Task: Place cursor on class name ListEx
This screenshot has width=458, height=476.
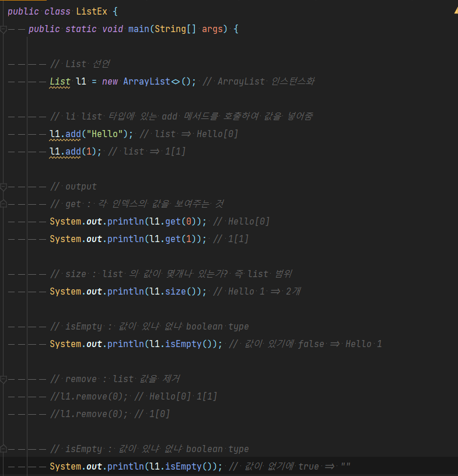Action: [92, 12]
